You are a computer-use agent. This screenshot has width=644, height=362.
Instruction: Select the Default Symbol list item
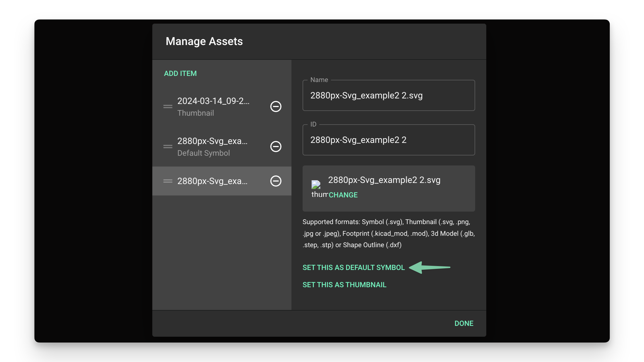(222, 147)
